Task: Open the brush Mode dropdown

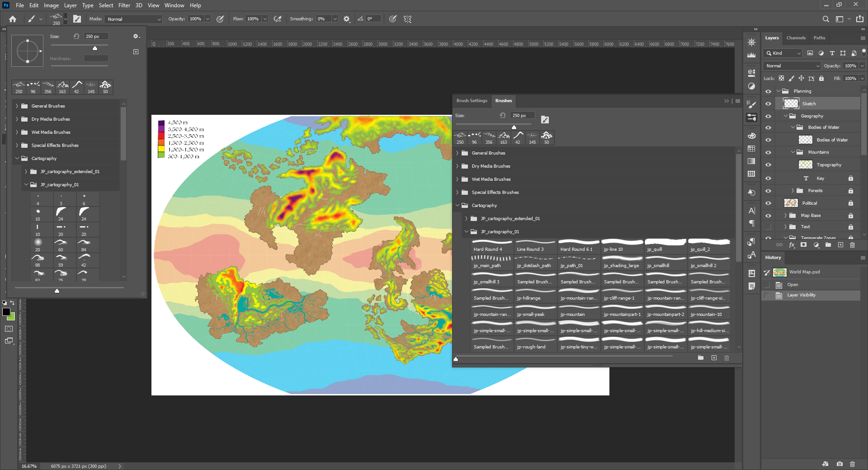Action: pos(133,19)
